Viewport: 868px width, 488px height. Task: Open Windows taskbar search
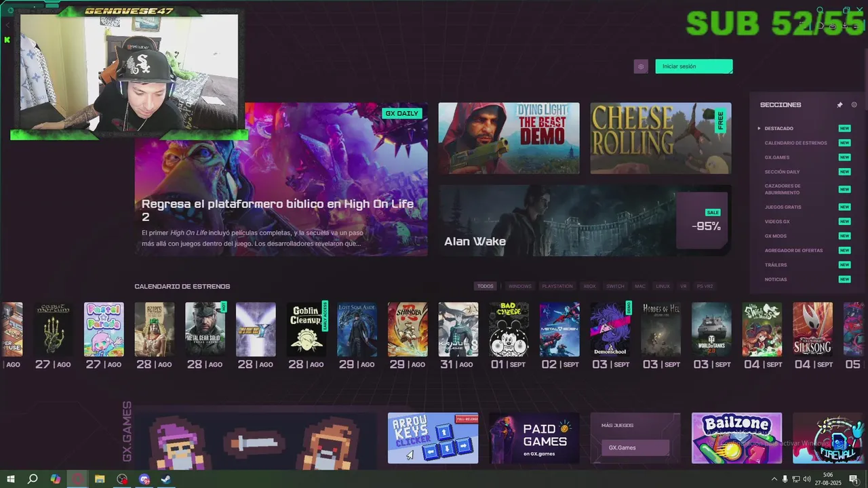pos(33,479)
